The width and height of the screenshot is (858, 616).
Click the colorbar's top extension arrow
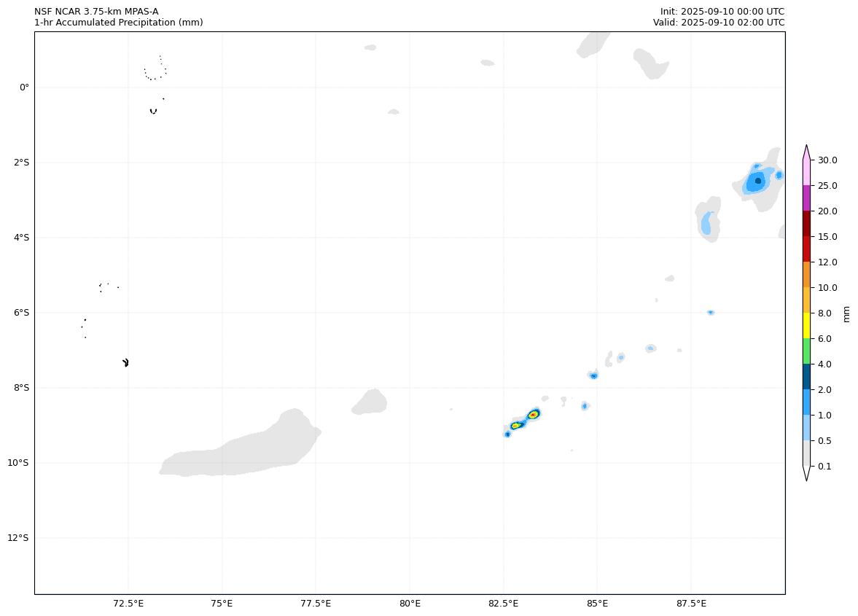[806, 152]
